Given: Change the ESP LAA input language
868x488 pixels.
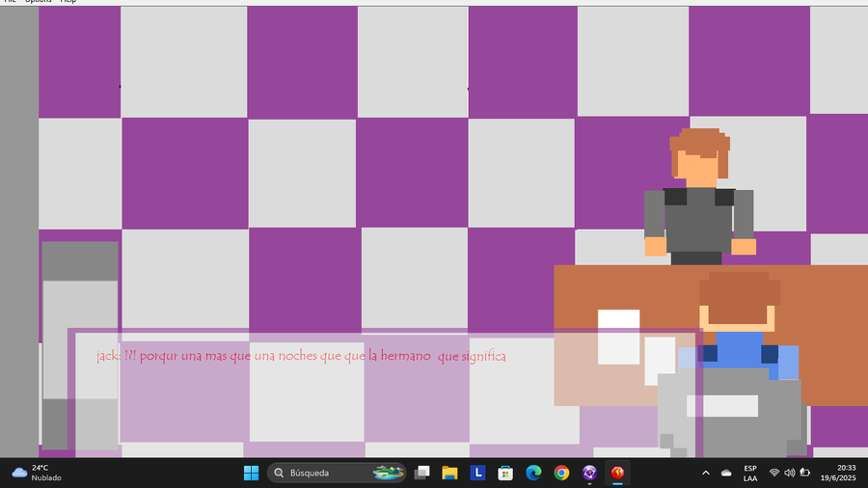Looking at the screenshot, I should tap(750, 474).
